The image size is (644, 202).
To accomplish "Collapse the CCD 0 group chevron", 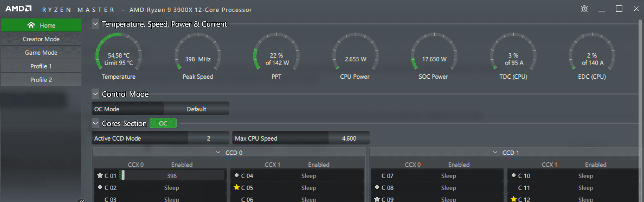I will pyautogui.click(x=218, y=153).
